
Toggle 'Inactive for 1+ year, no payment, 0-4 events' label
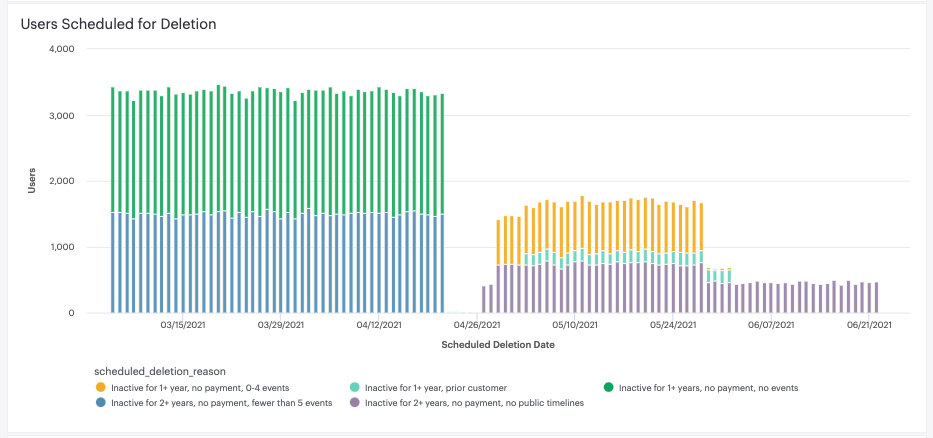tap(203, 387)
